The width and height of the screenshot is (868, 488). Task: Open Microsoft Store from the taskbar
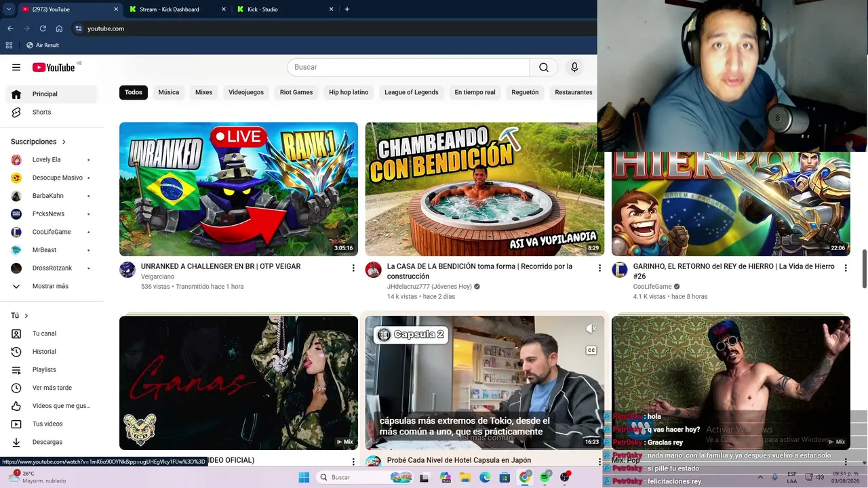505,477
